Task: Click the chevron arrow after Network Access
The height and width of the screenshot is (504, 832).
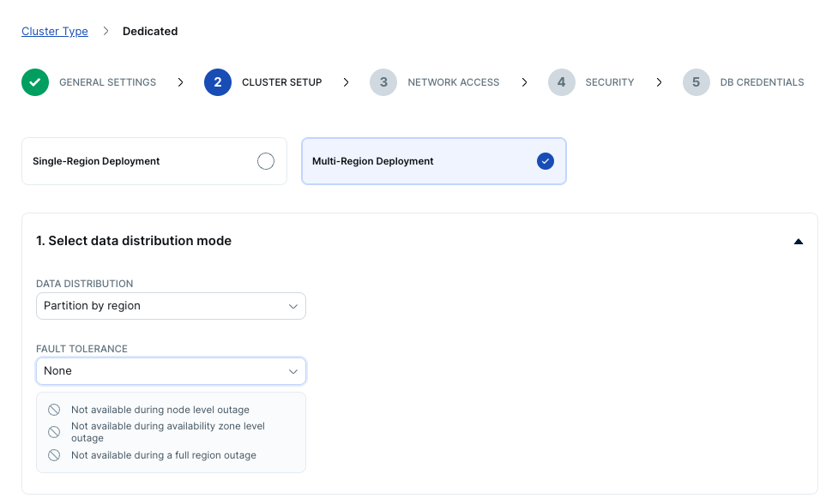Action: click(524, 82)
